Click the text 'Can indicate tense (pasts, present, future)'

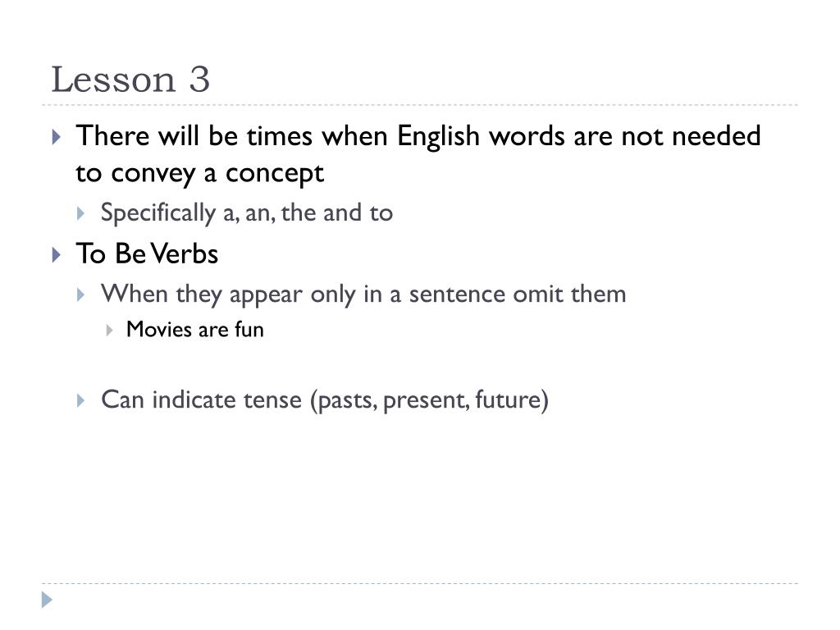click(325, 400)
